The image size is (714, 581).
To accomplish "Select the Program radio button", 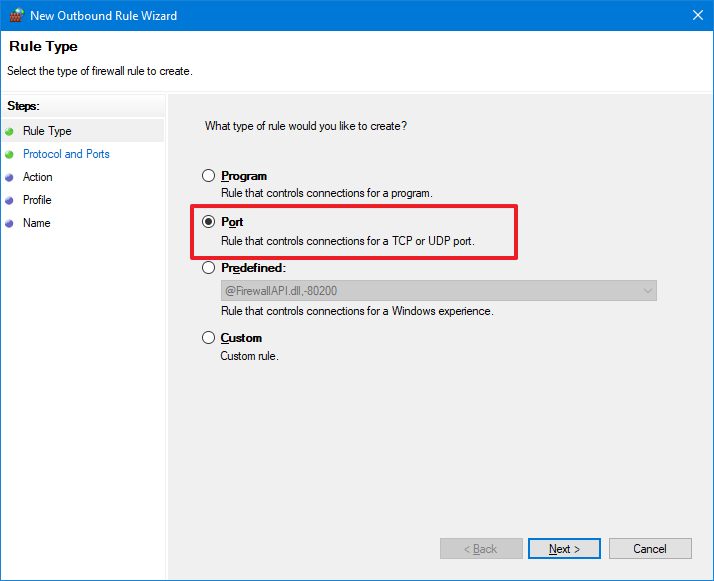I will [x=209, y=176].
